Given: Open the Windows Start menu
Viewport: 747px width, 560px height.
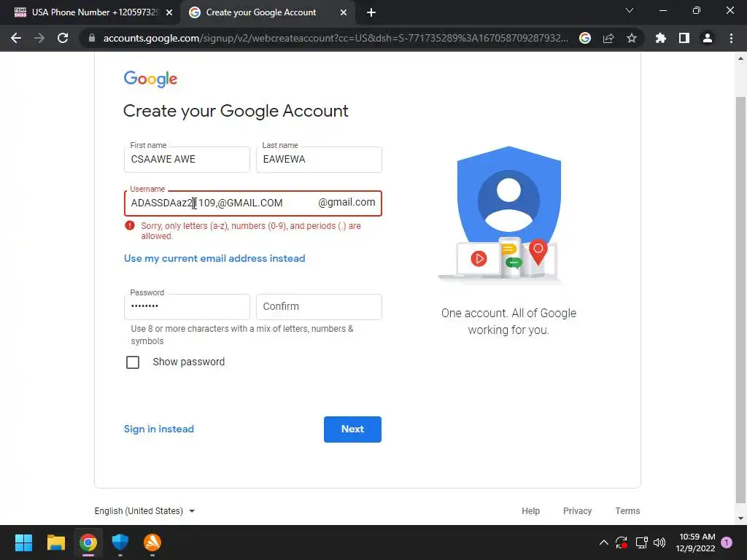Looking at the screenshot, I should point(23,542).
